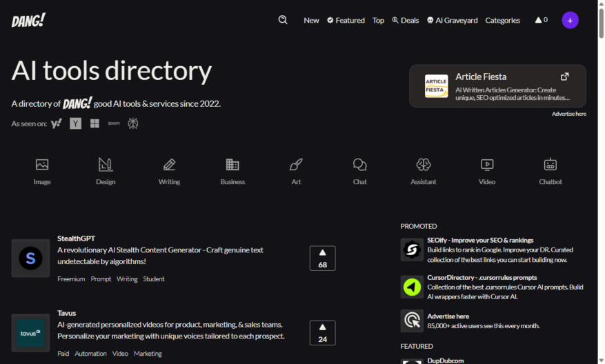605x364 pixels.
Task: Open the StealthGPT title link
Action: (76, 239)
